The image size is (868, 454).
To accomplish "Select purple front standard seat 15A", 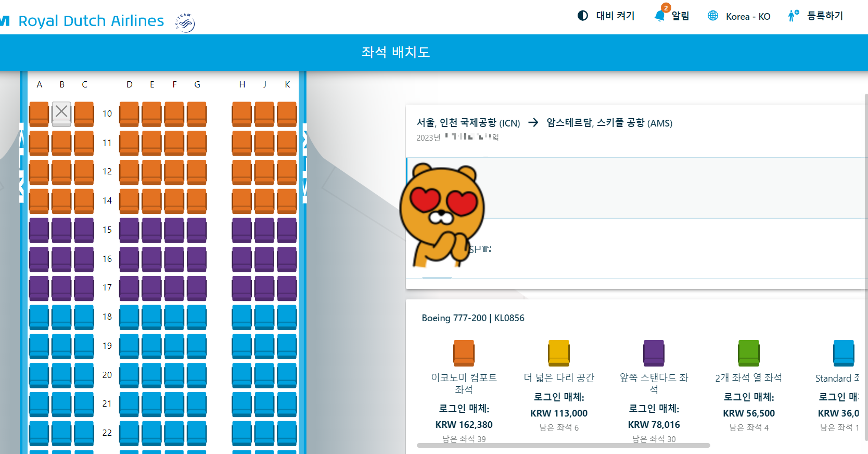I will pyautogui.click(x=39, y=230).
